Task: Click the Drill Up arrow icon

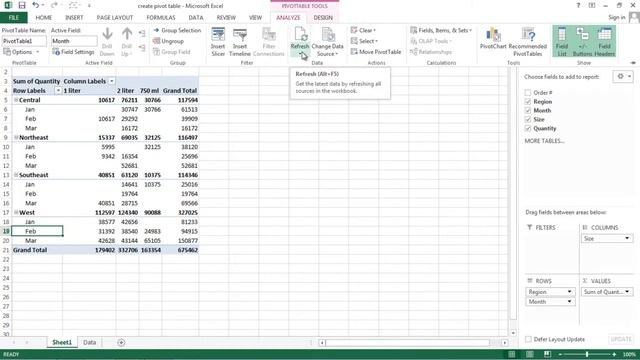Action: 127,34
